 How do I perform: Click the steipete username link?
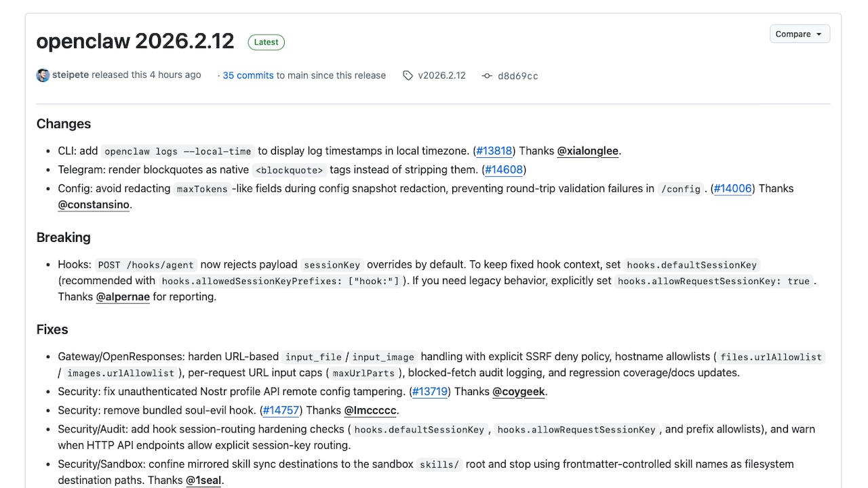71,75
